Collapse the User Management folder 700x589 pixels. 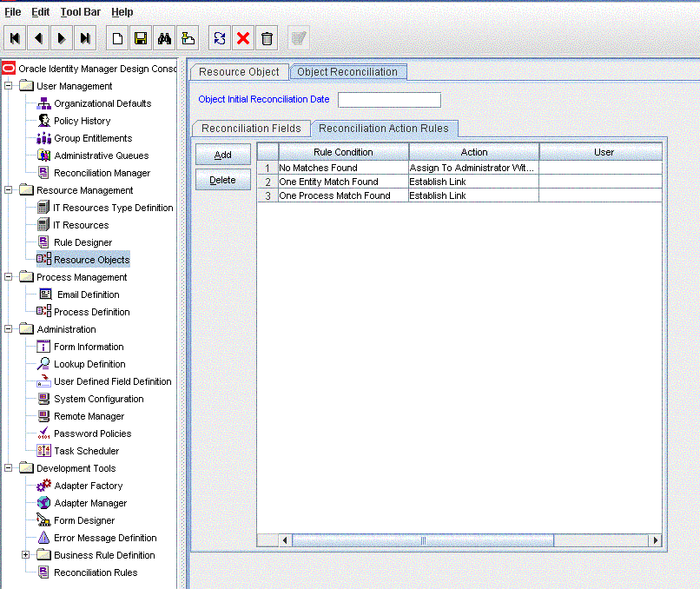[9, 85]
